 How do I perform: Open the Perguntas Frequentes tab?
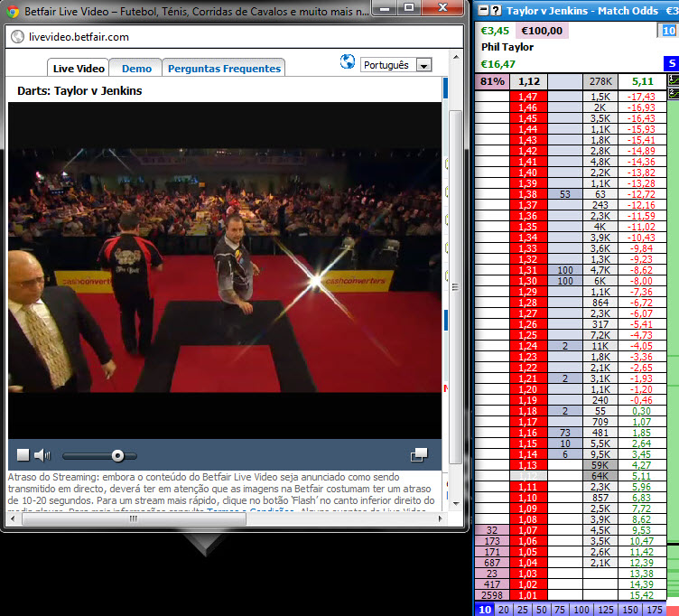[x=224, y=69]
